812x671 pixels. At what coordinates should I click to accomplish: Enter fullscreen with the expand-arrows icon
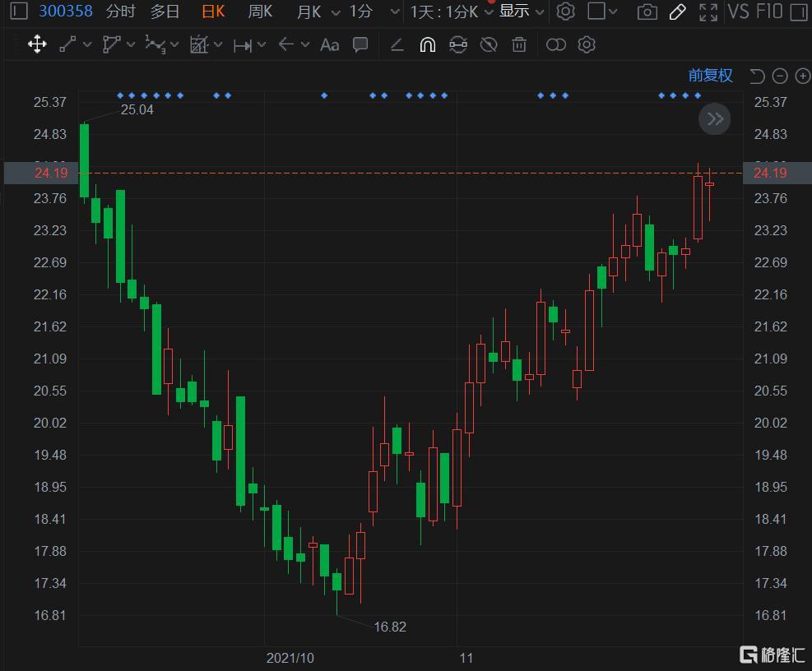[708, 12]
